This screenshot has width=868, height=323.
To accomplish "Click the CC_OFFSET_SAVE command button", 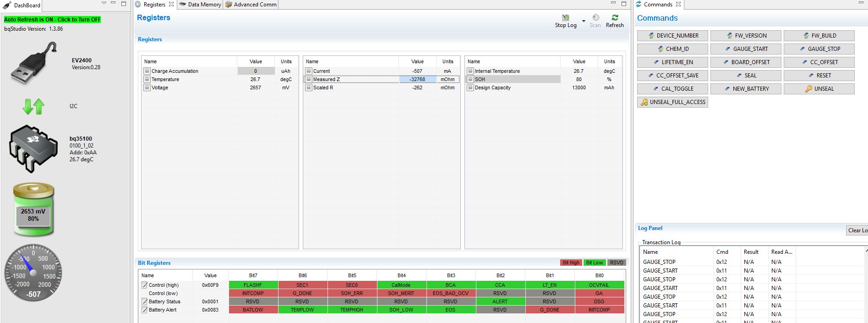I will [672, 76].
